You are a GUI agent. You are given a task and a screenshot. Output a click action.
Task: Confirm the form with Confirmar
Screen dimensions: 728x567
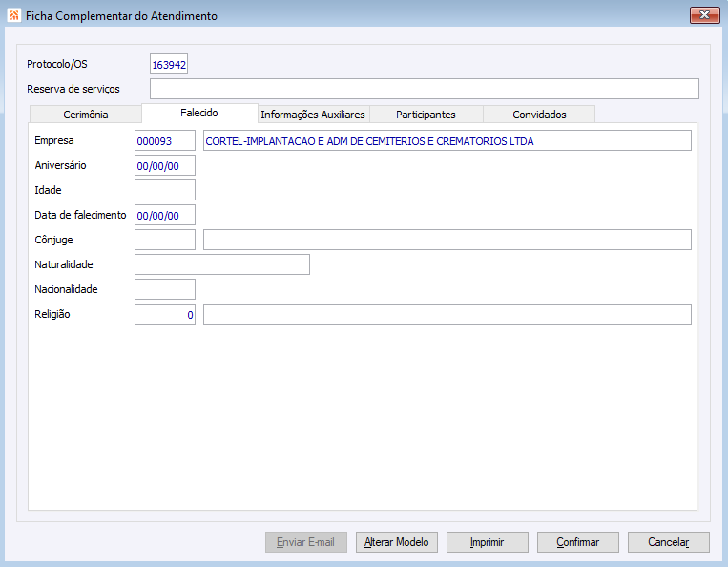(x=577, y=542)
